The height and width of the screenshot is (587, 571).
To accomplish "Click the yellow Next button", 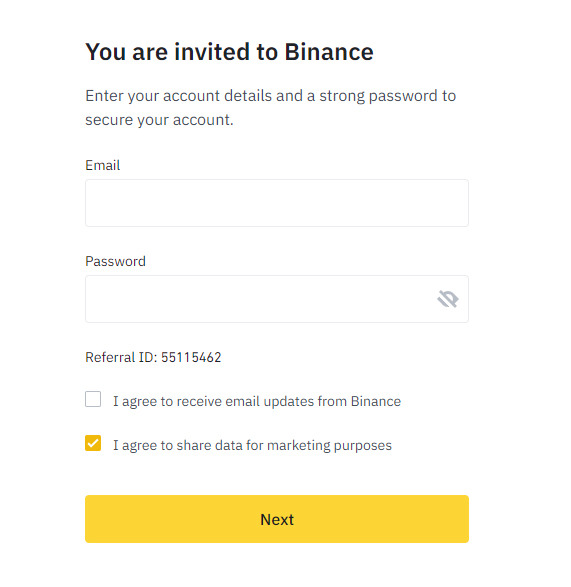I will [x=277, y=519].
